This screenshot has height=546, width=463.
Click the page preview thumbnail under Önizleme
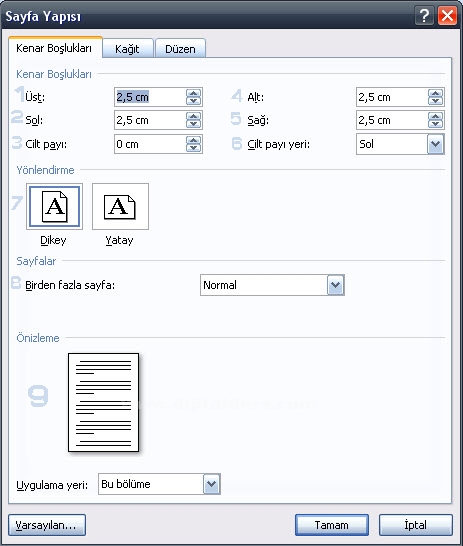(x=103, y=402)
